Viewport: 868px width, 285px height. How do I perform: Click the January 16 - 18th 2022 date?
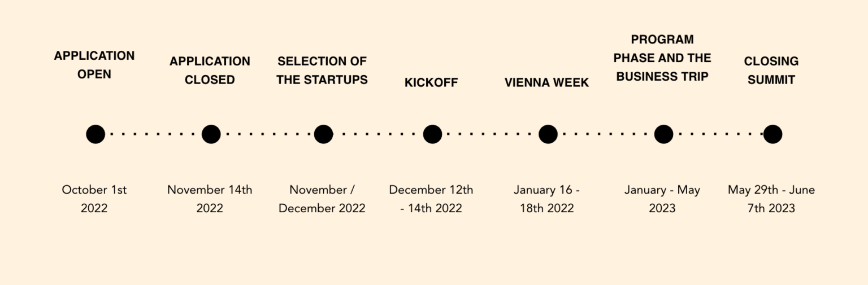click(546, 199)
